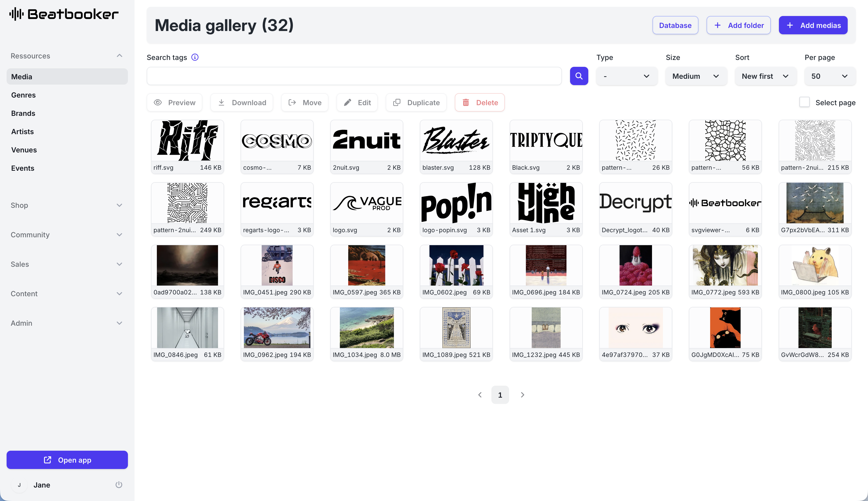868x501 pixels.
Task: Select the riff.svg thumbnail
Action: pos(187,141)
